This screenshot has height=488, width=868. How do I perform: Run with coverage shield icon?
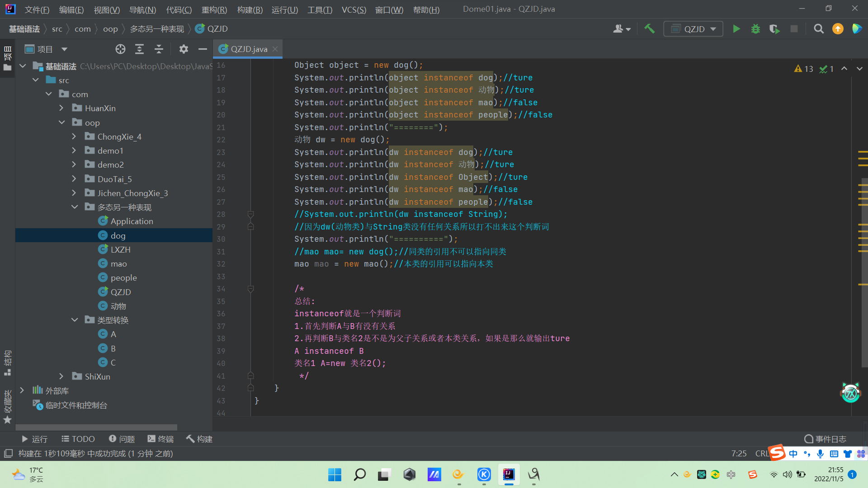coord(774,29)
